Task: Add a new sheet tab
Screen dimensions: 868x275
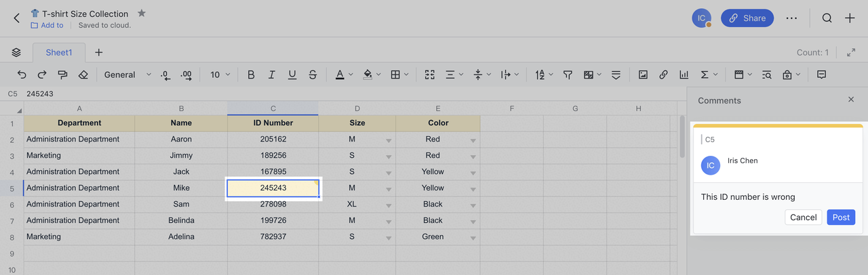Action: tap(98, 52)
